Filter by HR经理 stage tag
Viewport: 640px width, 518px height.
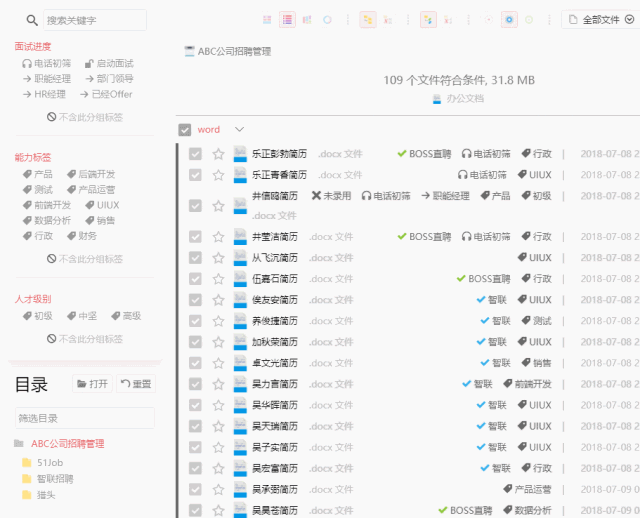44,94
